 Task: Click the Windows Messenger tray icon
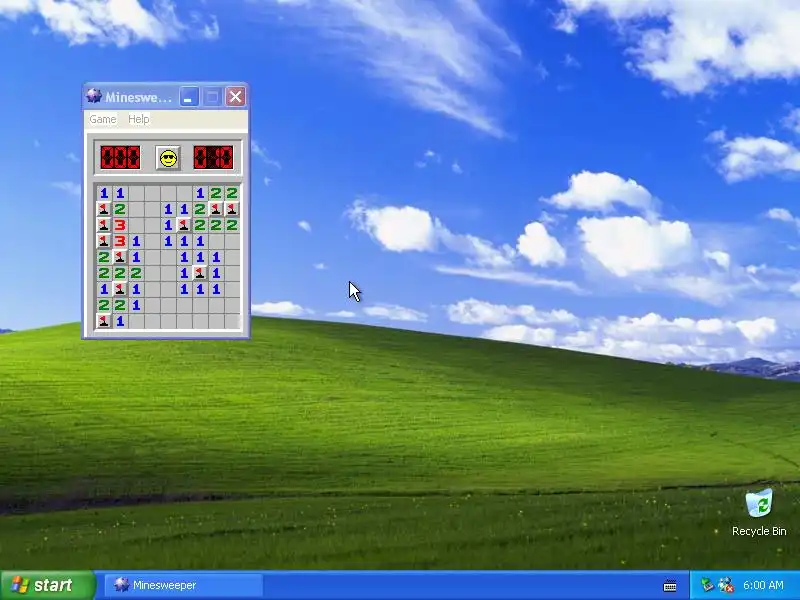[x=726, y=585]
